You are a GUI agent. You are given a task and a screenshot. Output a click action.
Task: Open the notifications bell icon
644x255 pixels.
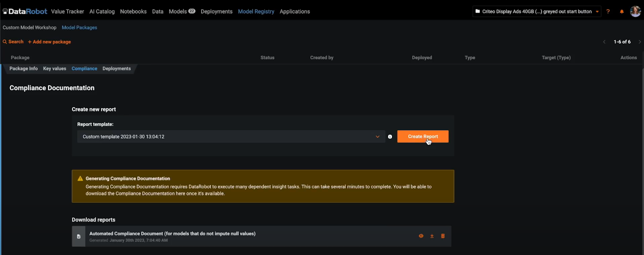pos(621,12)
